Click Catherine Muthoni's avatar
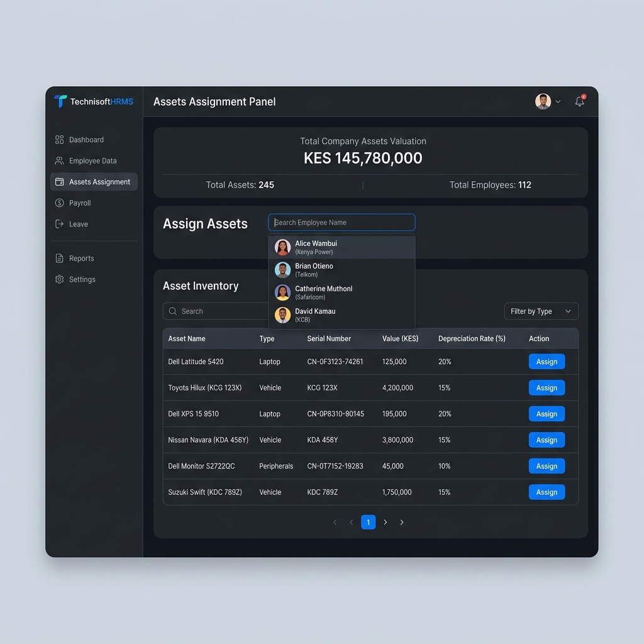Viewport: 644px width, 644px height. tap(282, 292)
